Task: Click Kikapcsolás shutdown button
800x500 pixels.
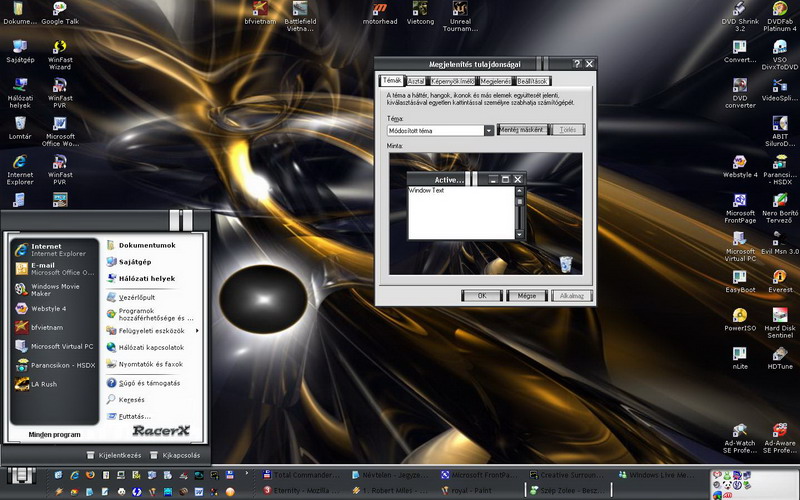Action: point(175,455)
